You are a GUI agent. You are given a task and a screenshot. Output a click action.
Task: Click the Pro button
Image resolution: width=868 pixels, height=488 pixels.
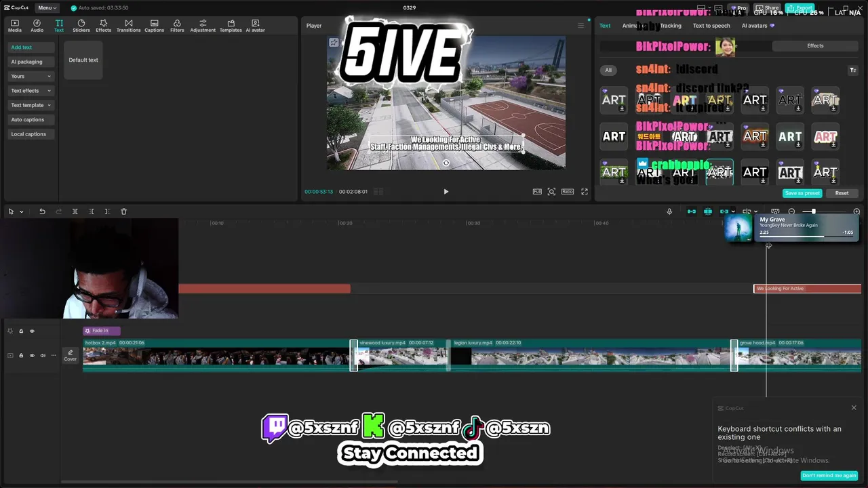738,7
